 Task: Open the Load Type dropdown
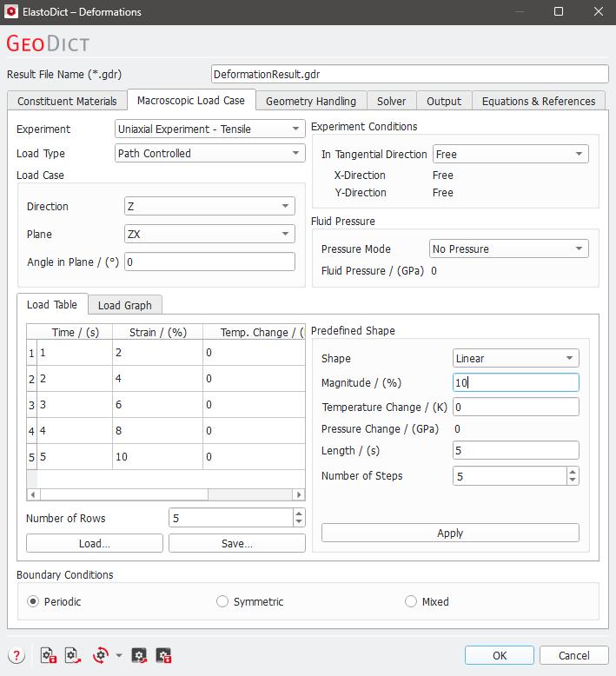coord(210,153)
